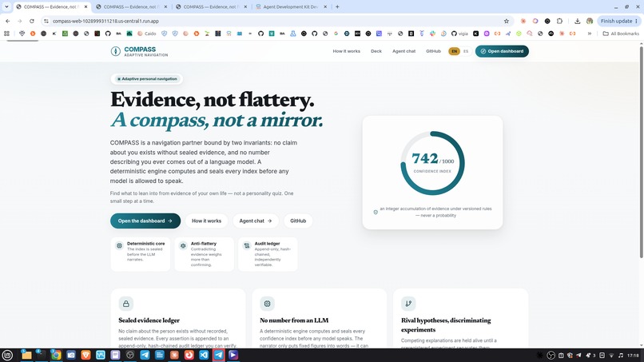This screenshot has width=644, height=362.
Task: Click the Anti-flattery card icon
Action: pyautogui.click(x=183, y=245)
